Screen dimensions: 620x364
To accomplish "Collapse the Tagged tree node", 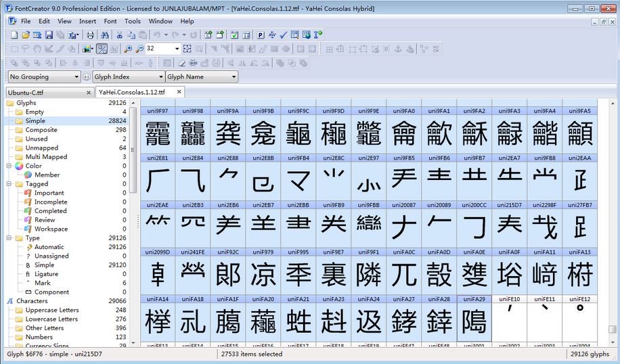I will 9,184.
